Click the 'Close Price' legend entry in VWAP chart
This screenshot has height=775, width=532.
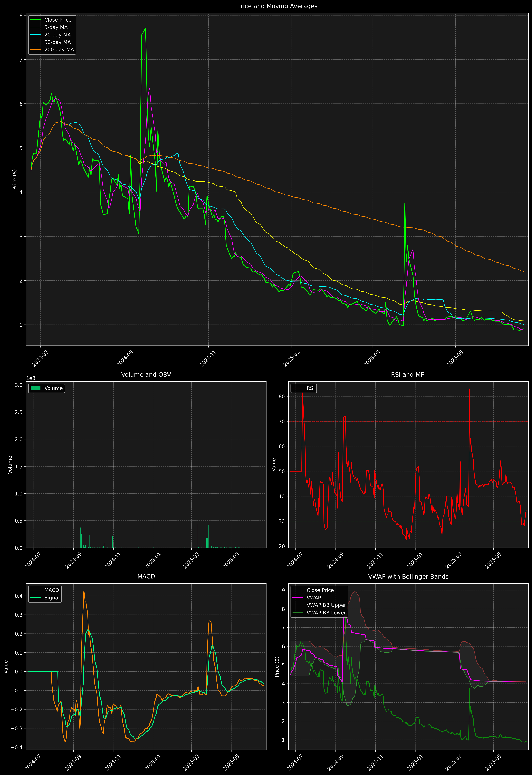coord(313,590)
